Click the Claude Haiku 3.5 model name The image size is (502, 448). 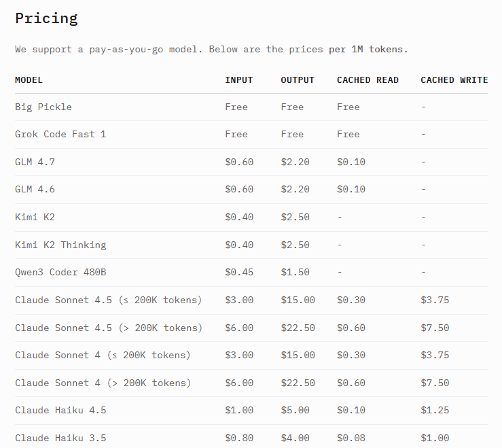[x=60, y=438]
